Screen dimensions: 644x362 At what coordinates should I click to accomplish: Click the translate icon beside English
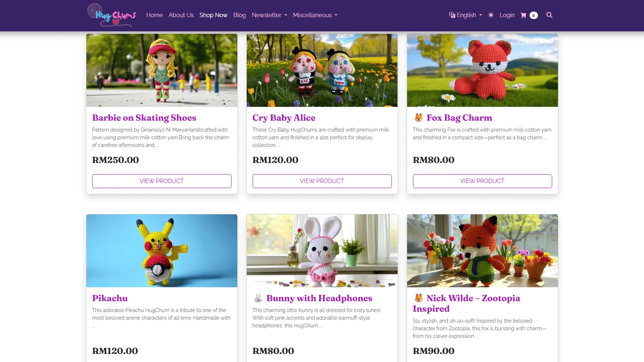(x=452, y=15)
